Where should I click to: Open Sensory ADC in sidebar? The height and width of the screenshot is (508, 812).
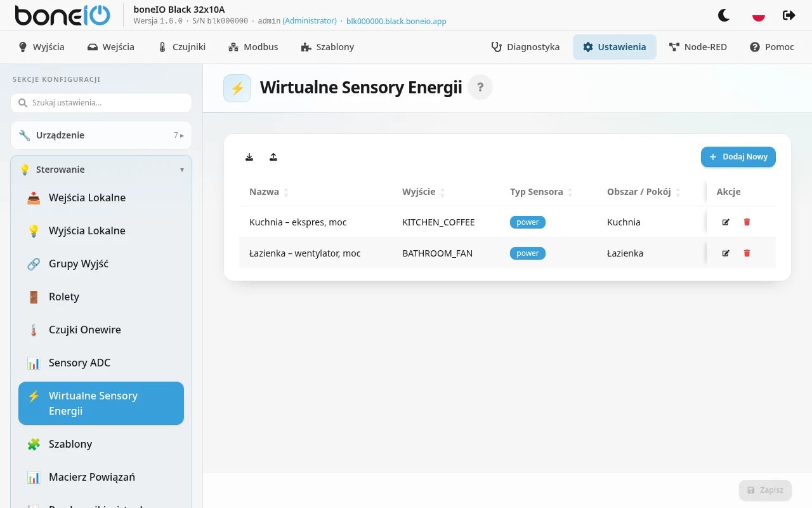click(101, 363)
